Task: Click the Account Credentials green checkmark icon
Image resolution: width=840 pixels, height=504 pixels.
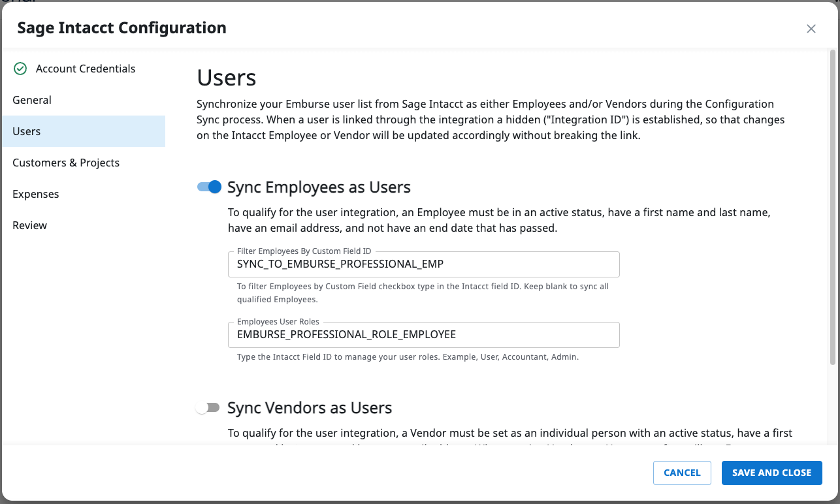Action: (x=20, y=69)
